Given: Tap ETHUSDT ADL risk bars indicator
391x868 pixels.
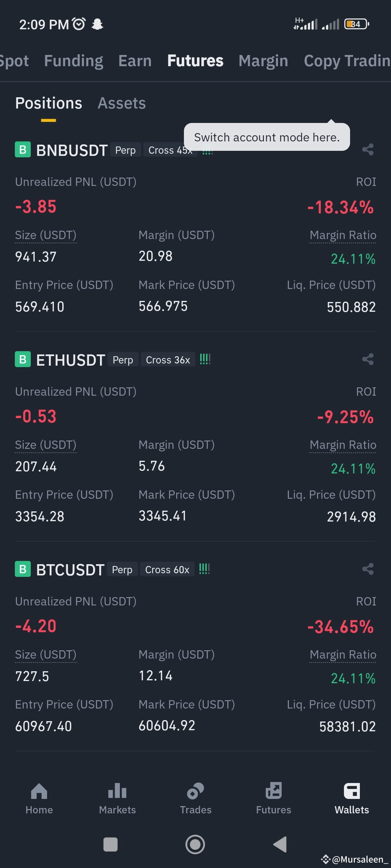Looking at the screenshot, I should [x=205, y=359].
